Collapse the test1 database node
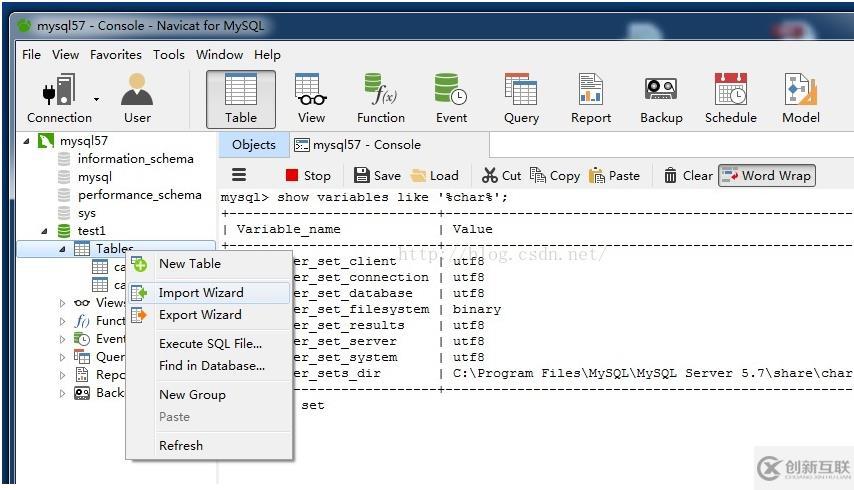The width and height of the screenshot is (854, 490). tap(44, 231)
